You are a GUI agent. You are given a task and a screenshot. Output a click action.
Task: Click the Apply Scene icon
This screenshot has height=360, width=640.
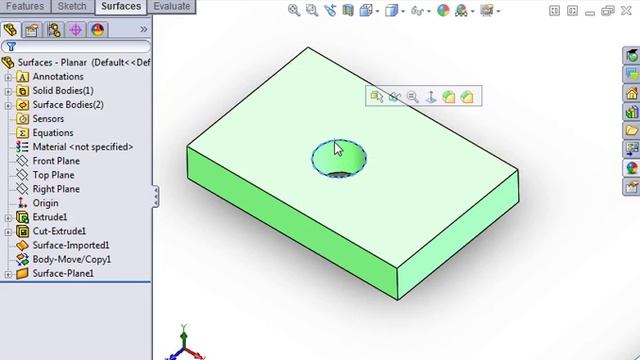[461, 11]
